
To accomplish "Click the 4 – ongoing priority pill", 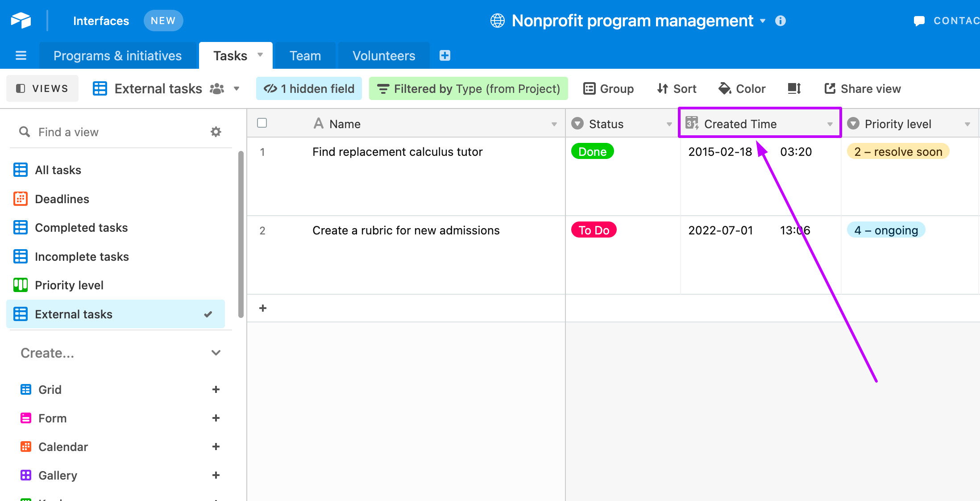I will point(886,230).
